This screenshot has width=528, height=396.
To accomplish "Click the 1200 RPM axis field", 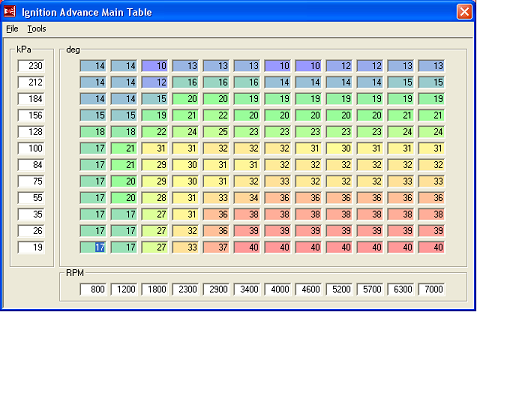I will [124, 289].
